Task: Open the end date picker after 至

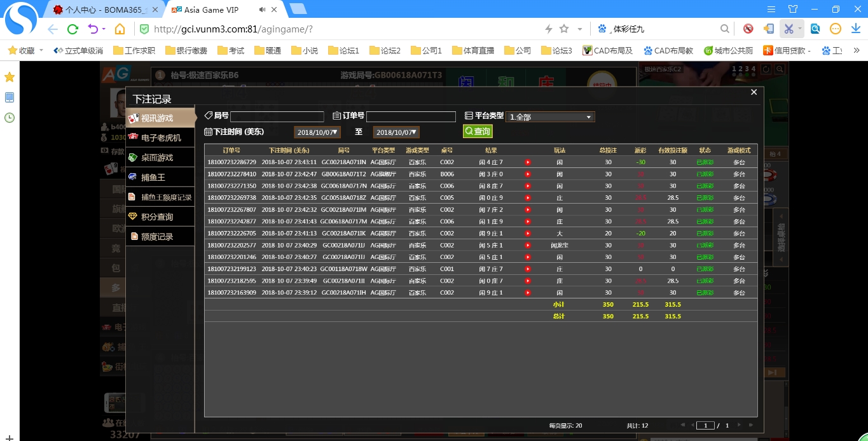Action: click(x=396, y=132)
